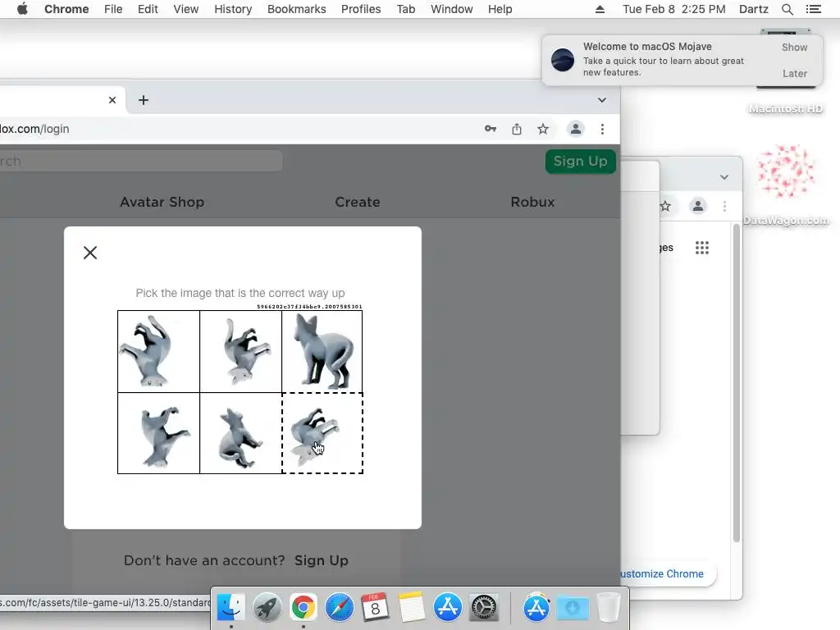Pick the bottom-middle animal image

240,433
